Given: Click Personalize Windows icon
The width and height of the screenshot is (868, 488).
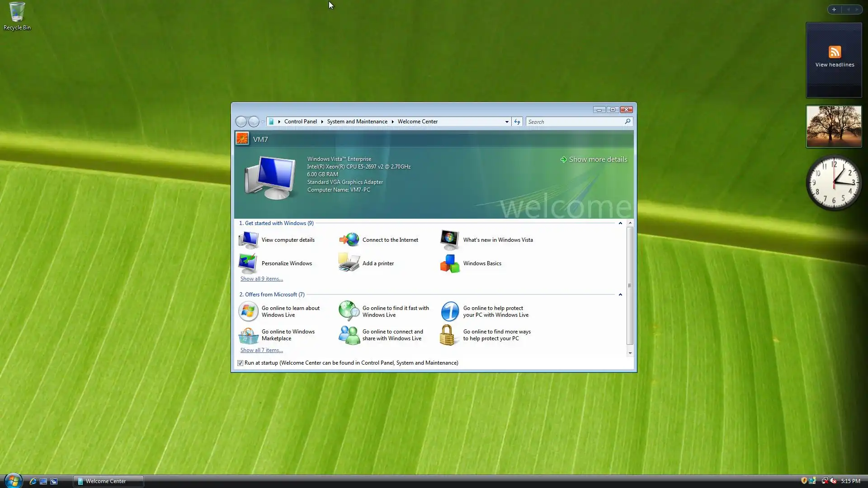Looking at the screenshot, I should [248, 263].
